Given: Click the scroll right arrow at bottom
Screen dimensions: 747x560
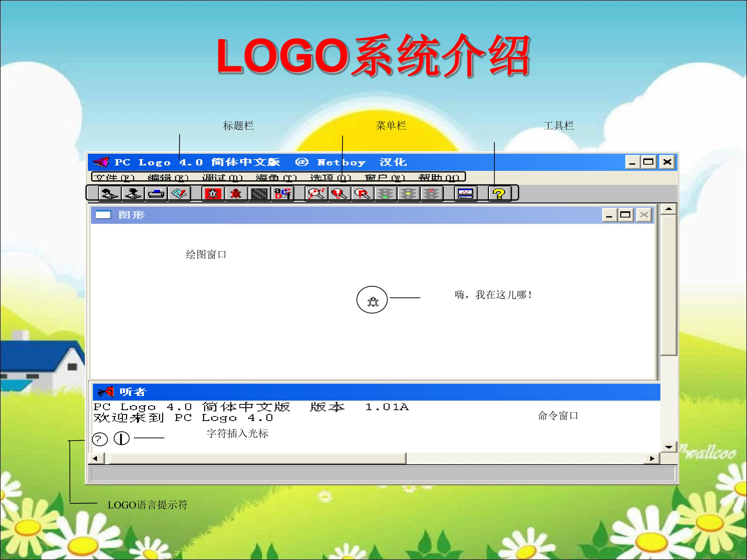Looking at the screenshot, I should point(652,458).
